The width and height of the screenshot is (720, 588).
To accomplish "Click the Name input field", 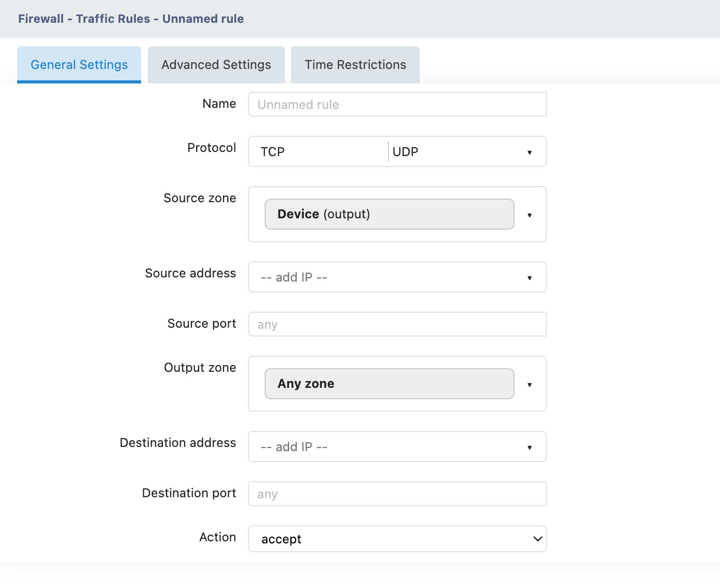I will pyautogui.click(x=397, y=104).
